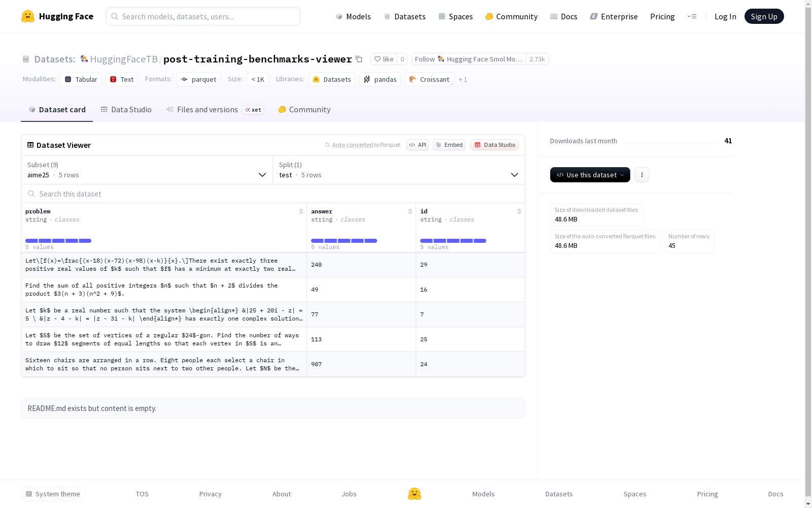Viewport: 812px width, 508px height.
Task: Open the About footer link
Action: coord(282,494)
